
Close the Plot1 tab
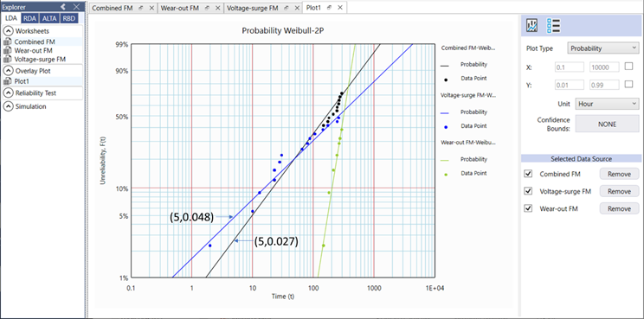(339, 8)
